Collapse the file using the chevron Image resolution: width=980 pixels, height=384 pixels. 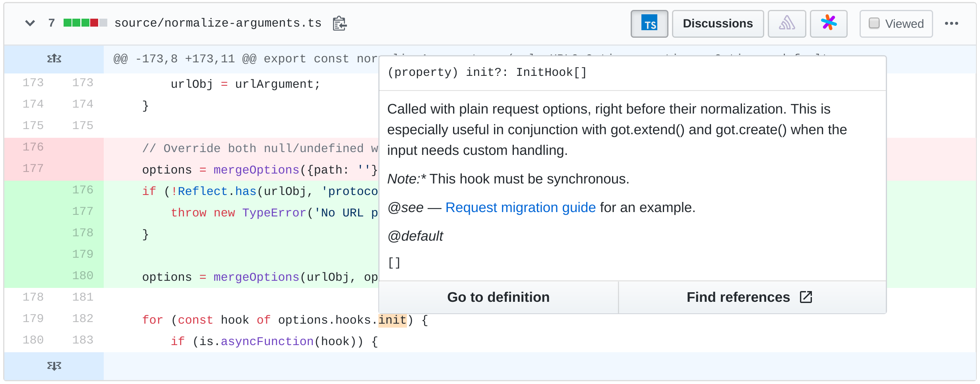(x=30, y=23)
